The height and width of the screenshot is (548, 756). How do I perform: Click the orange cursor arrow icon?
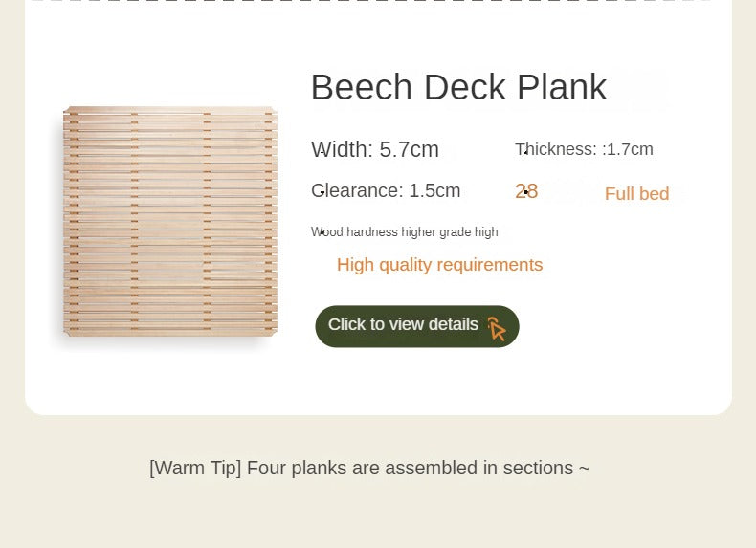pyautogui.click(x=497, y=329)
